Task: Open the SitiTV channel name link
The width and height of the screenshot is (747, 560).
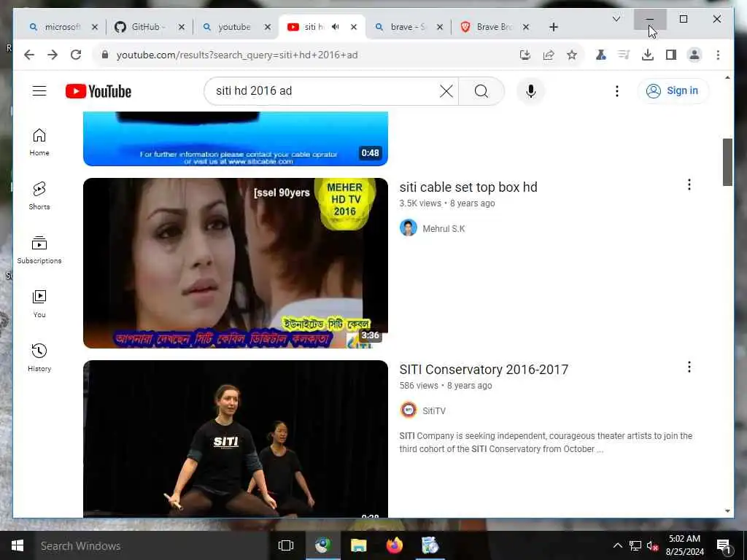Action: [433, 411]
